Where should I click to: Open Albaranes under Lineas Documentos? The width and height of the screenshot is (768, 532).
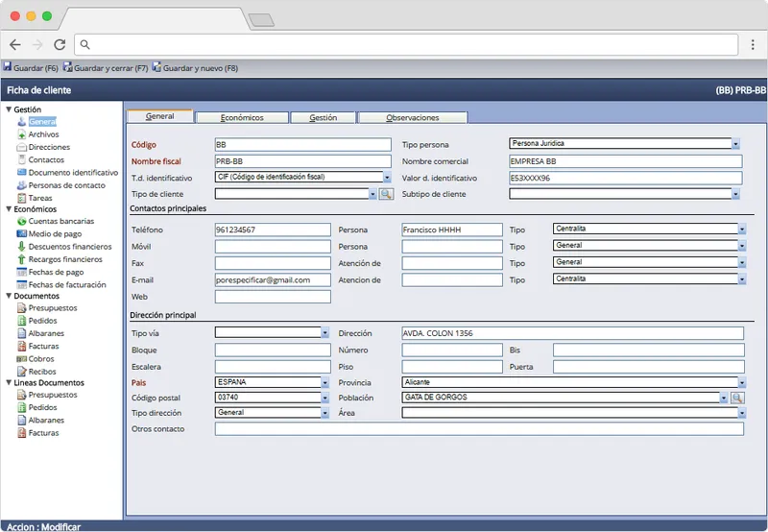pos(46,420)
